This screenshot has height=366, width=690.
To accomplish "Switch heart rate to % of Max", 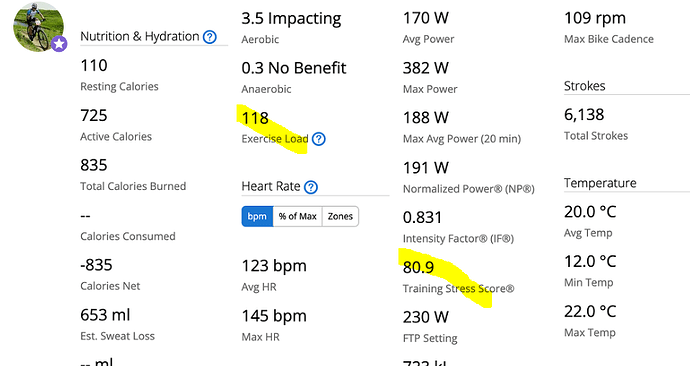I will 297,216.
